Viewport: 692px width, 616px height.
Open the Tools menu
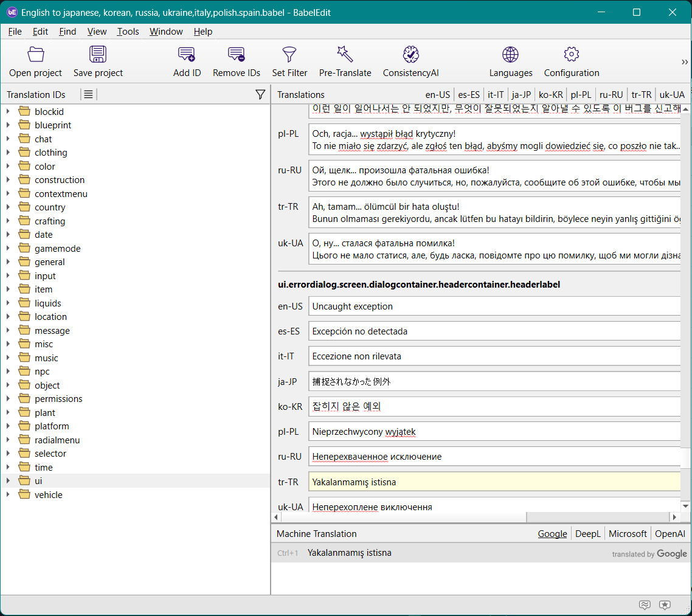128,32
